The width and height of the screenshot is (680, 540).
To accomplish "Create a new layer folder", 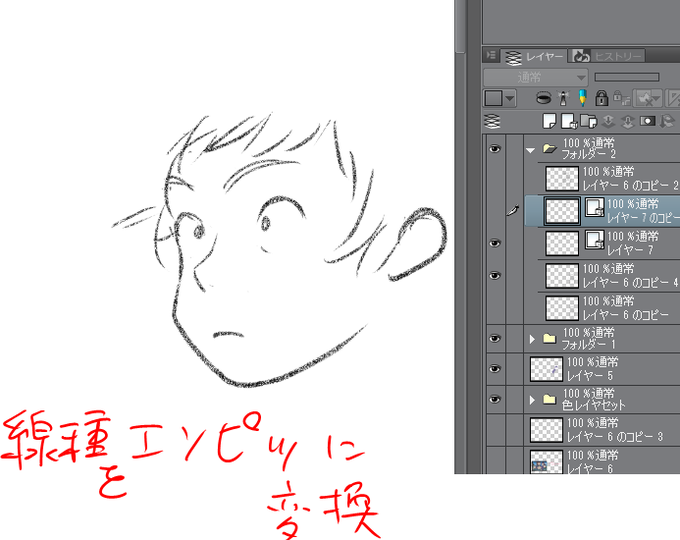I will click(588, 121).
